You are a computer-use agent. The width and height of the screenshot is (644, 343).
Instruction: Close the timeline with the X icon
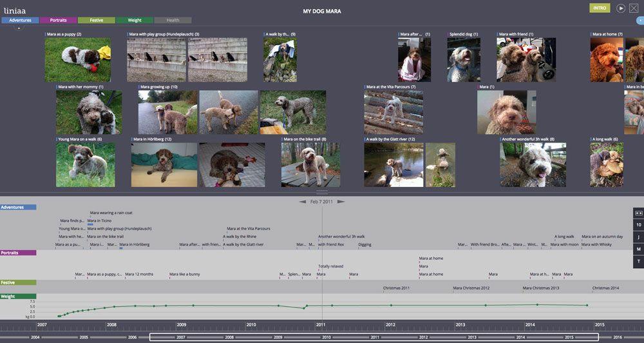(x=633, y=8)
